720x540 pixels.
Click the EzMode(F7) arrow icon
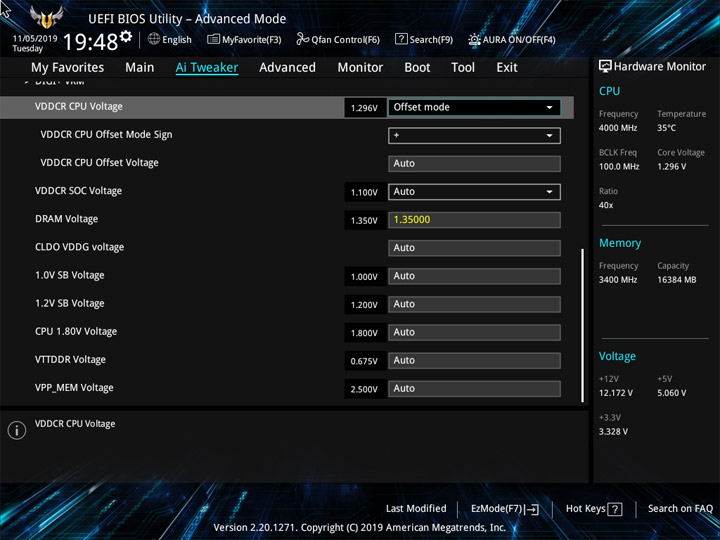click(532, 509)
